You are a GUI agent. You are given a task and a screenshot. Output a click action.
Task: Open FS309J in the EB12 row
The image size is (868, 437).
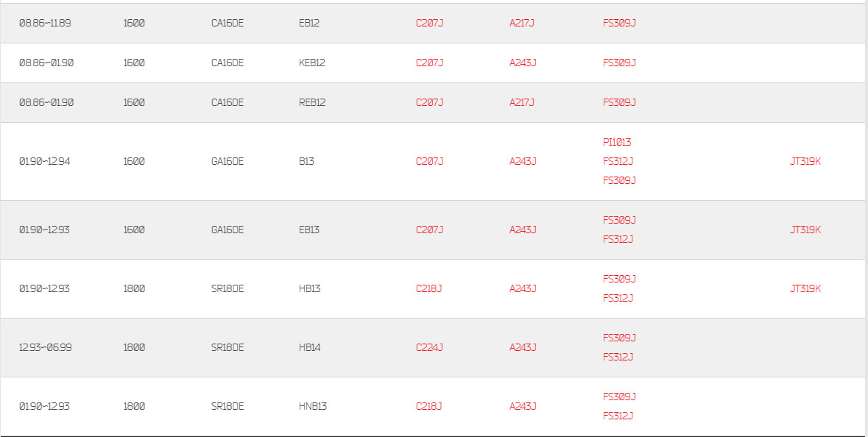click(619, 24)
